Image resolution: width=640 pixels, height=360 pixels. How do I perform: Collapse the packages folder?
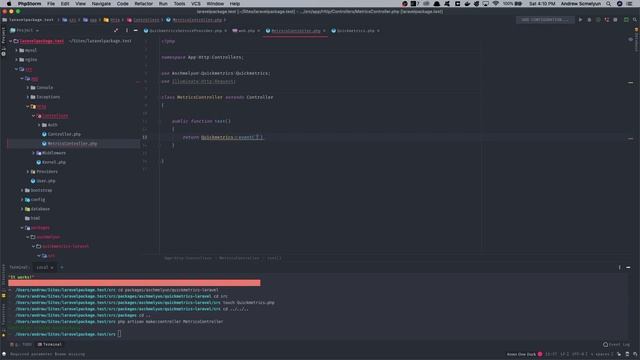(22, 228)
